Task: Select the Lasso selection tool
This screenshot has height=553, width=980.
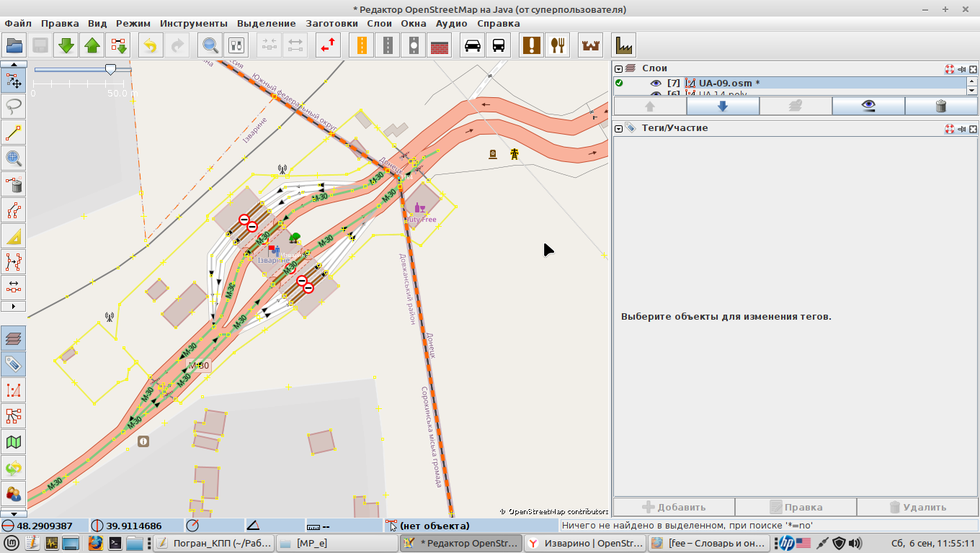Action: tap(14, 107)
